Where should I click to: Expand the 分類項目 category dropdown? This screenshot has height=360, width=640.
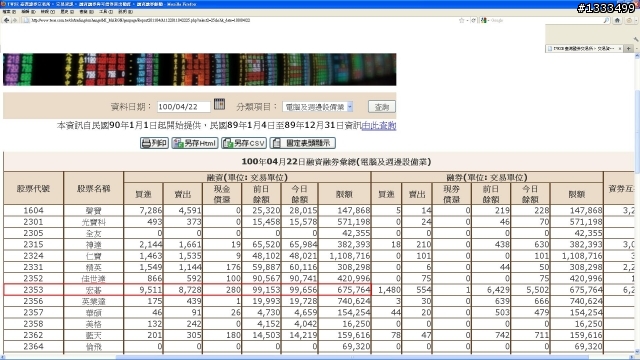pyautogui.click(x=317, y=107)
